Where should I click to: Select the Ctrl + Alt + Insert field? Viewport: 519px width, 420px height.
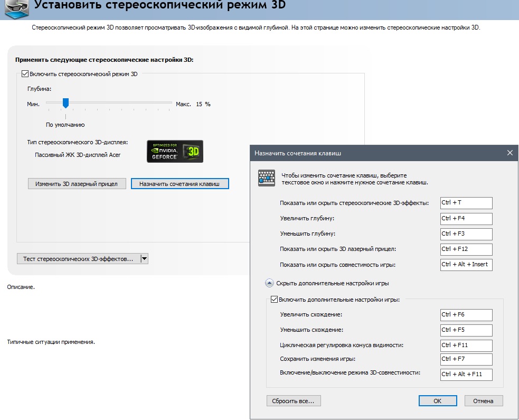[466, 265]
